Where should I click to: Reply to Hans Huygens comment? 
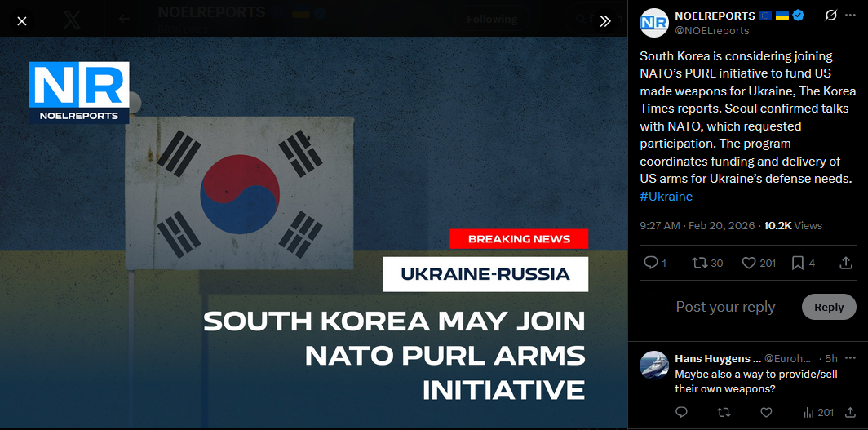tap(681, 412)
